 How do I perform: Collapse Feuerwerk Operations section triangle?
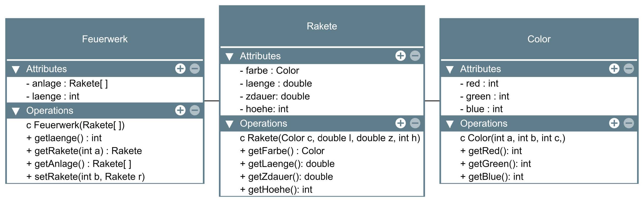tap(16, 111)
